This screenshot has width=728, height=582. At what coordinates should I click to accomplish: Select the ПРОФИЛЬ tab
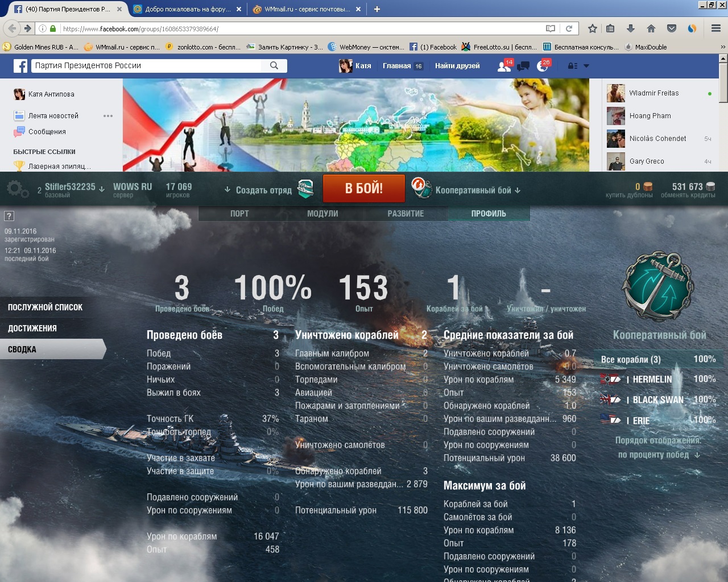tap(489, 214)
